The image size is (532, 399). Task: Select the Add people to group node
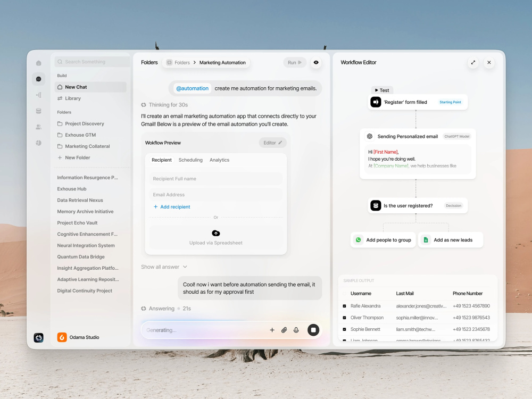point(383,240)
